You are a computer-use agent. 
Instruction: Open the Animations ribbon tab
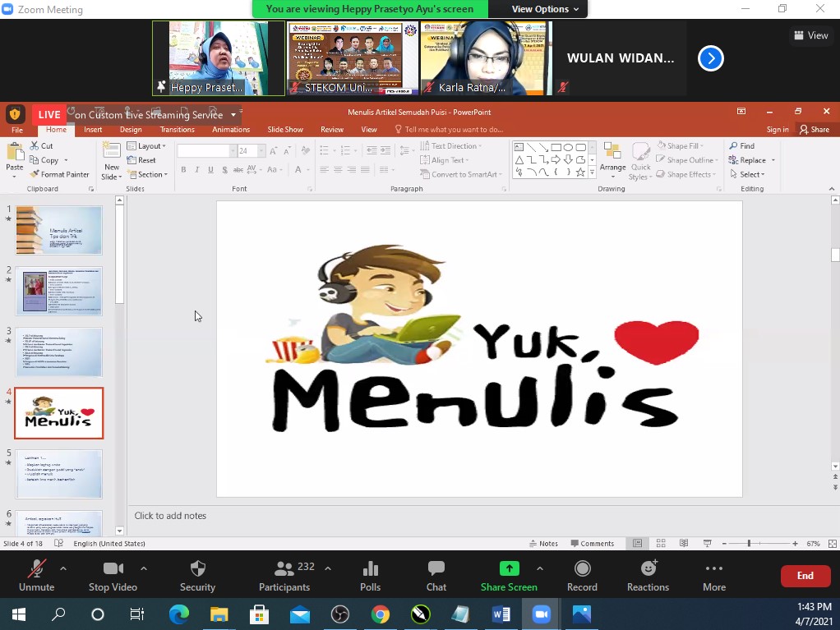pyautogui.click(x=231, y=130)
